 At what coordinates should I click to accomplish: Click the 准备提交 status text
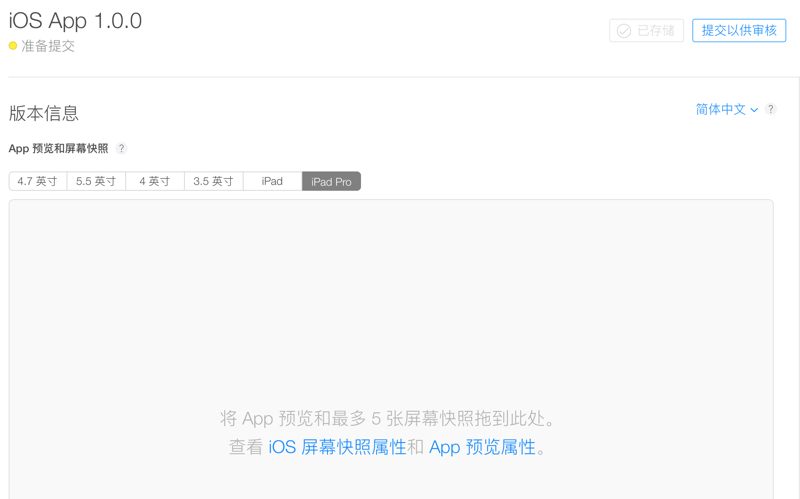48,46
